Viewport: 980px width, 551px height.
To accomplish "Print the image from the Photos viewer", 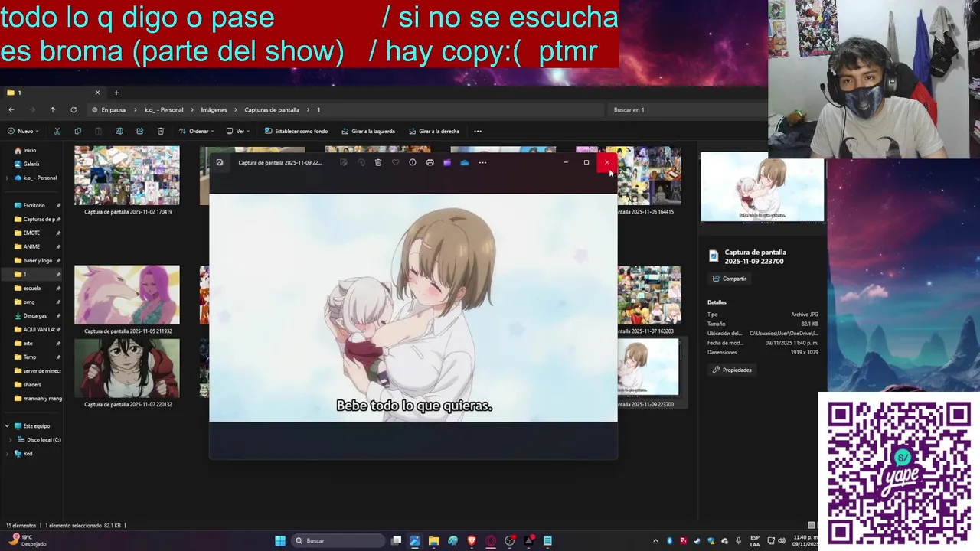I will click(430, 162).
